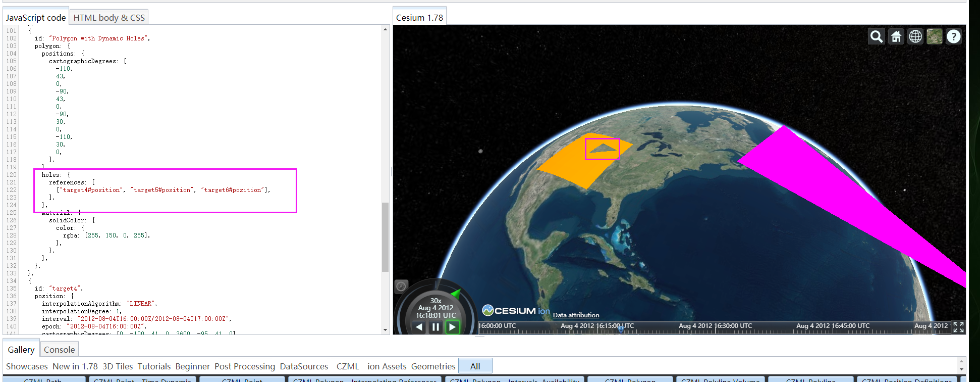Image resolution: width=980 pixels, height=382 pixels.
Task: Play animation in reverse
Action: coord(419,327)
